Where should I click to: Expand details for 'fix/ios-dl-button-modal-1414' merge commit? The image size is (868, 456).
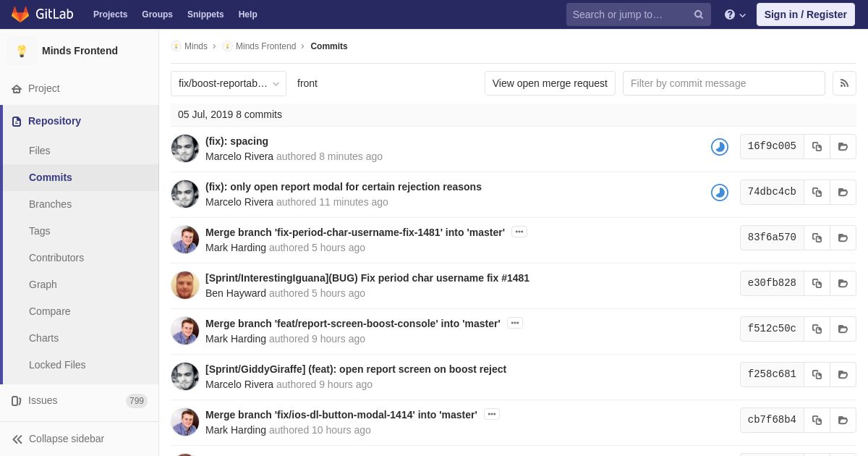coord(492,414)
